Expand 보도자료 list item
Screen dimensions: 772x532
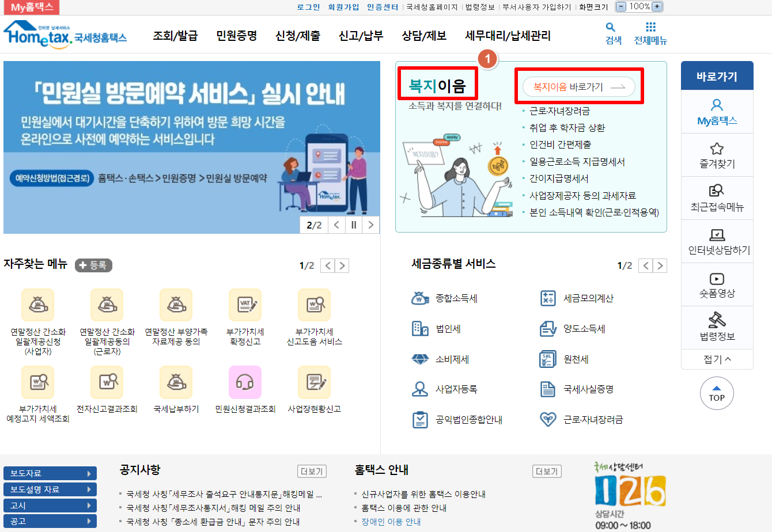[50, 473]
